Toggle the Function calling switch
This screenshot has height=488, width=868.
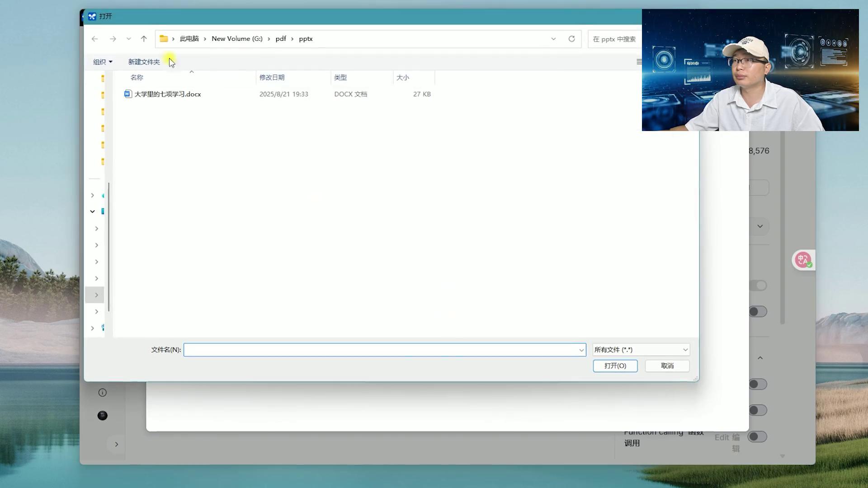click(757, 436)
